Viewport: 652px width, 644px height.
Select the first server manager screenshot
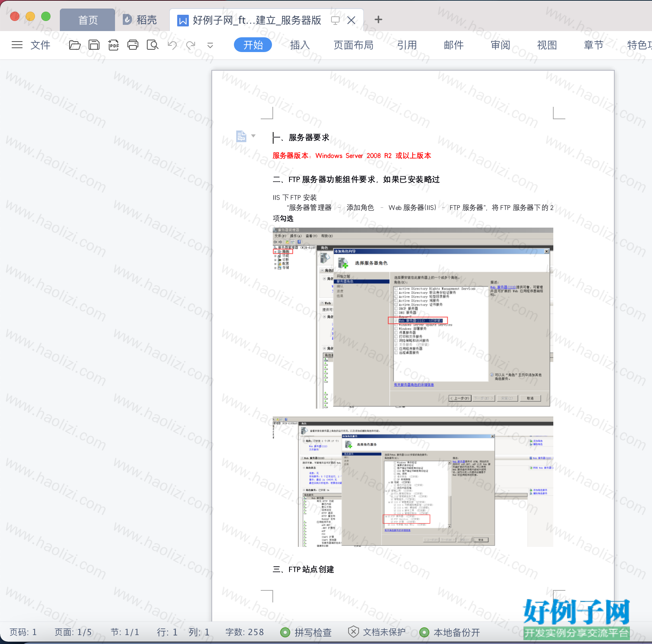pyautogui.click(x=413, y=318)
